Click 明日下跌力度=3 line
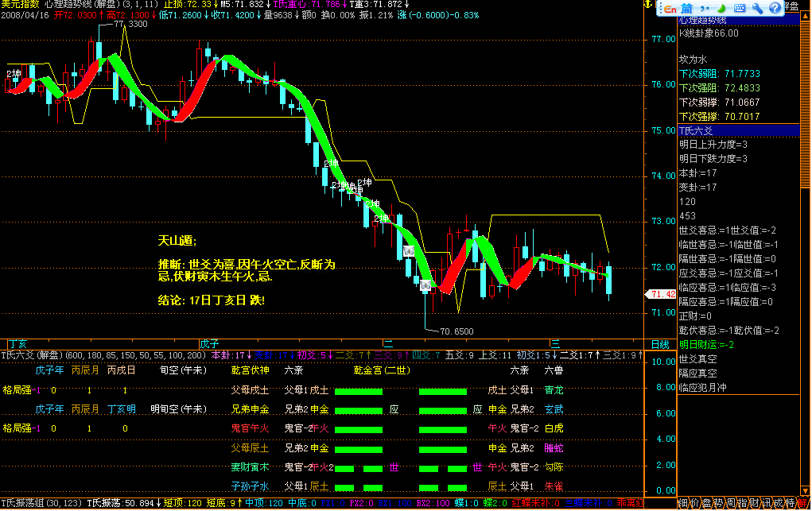Screen dimensions: 812x511 [x=713, y=159]
